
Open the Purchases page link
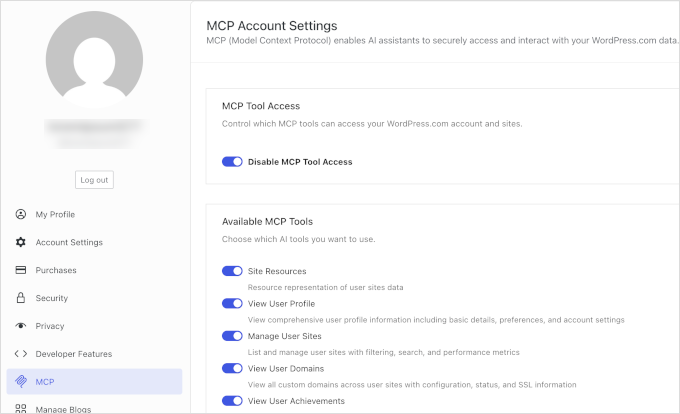[56, 270]
